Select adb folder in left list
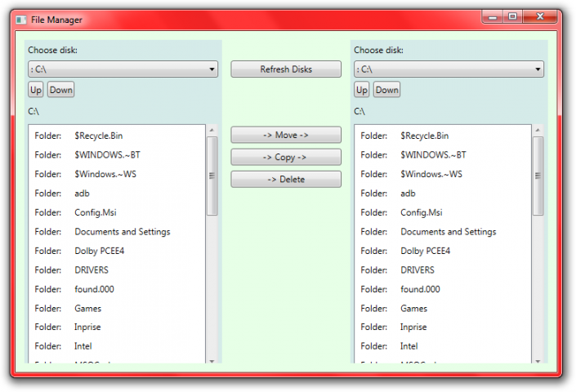This screenshot has height=392, width=576. (117, 194)
